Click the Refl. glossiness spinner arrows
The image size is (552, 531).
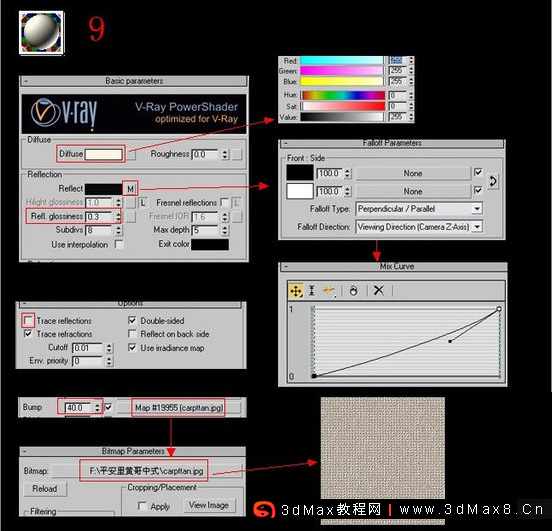point(118,217)
